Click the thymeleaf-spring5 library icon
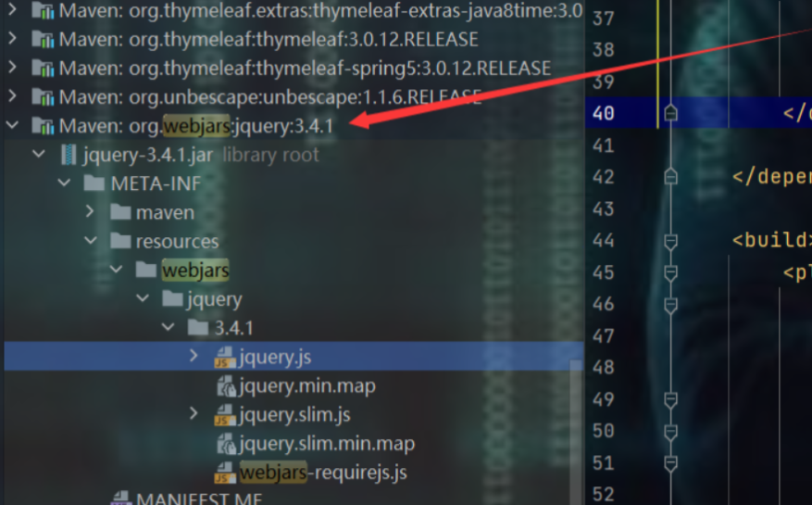Screen dimensions: 812x505 [x=43, y=68]
